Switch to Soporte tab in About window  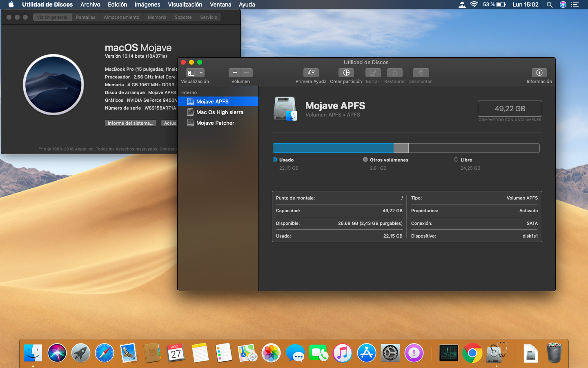[183, 17]
